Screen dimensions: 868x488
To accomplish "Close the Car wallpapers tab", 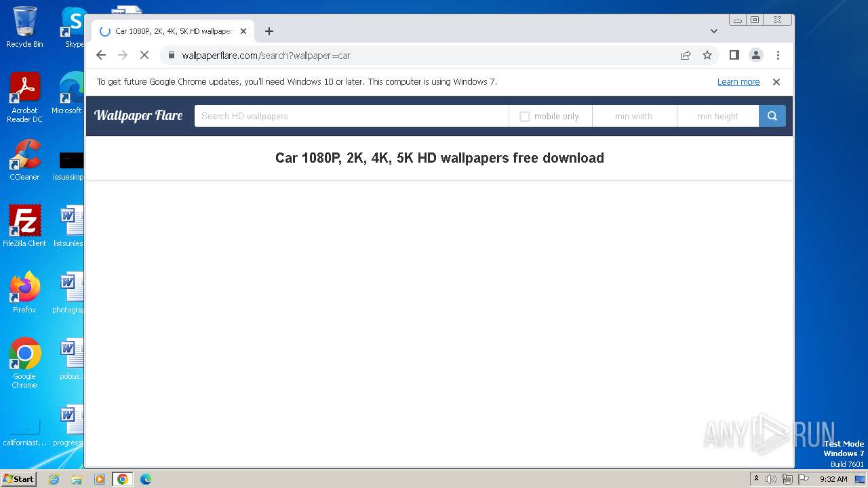I will pos(243,31).
